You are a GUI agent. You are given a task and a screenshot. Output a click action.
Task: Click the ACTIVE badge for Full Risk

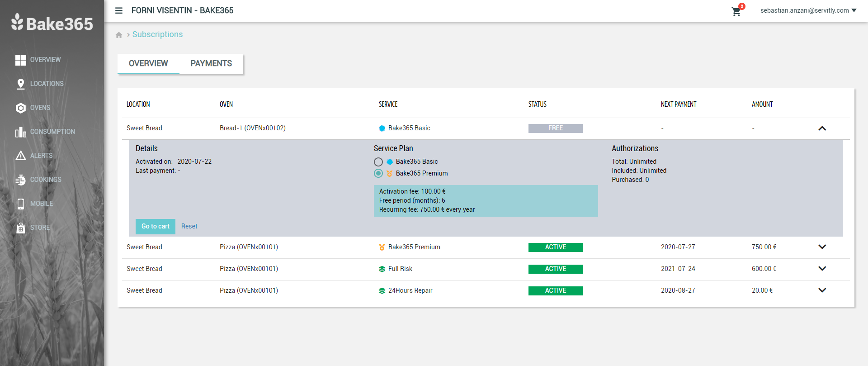pyautogui.click(x=556, y=269)
